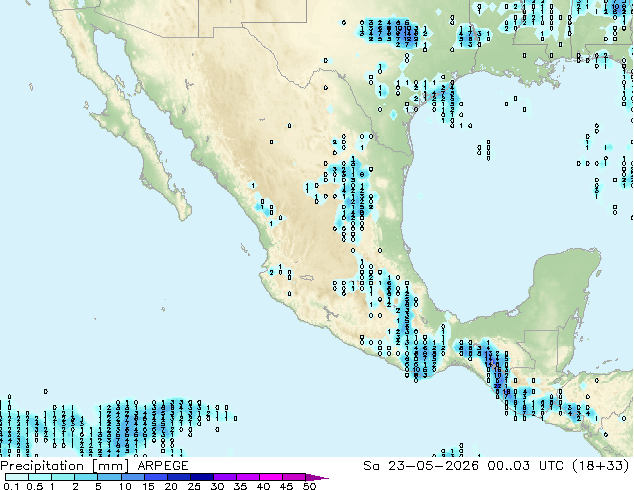Image resolution: width=634 pixels, height=490 pixels.
Task: Click the '10' legend value label
Action: (125, 486)
